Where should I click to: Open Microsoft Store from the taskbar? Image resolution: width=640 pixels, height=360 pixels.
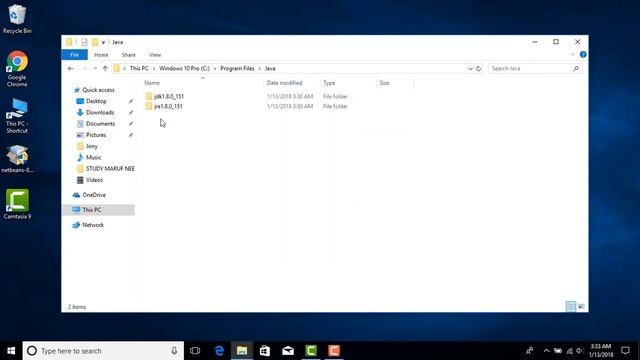pos(265,351)
